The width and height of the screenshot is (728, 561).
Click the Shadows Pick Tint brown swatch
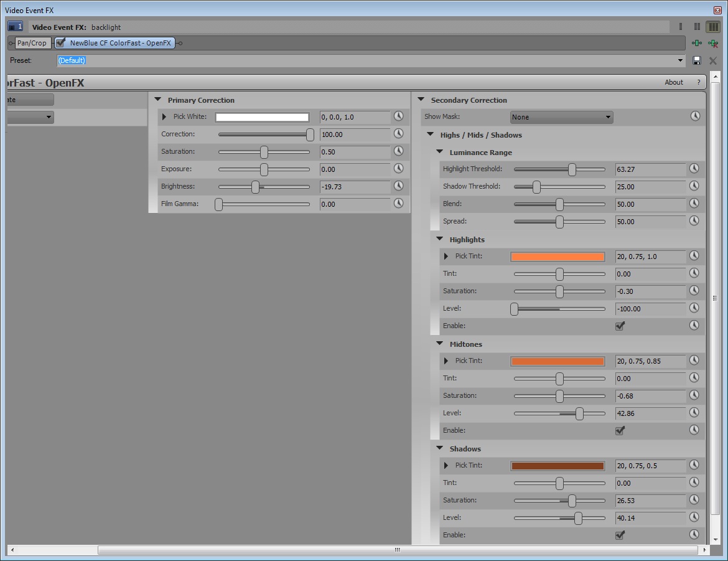558,466
